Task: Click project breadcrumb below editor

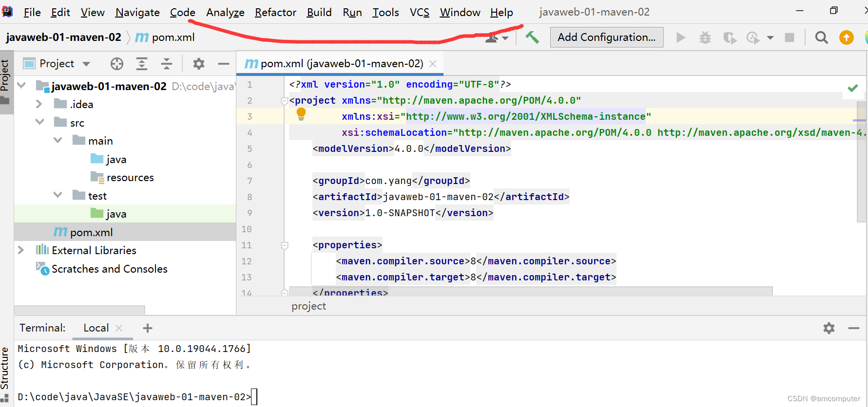Action: click(309, 306)
